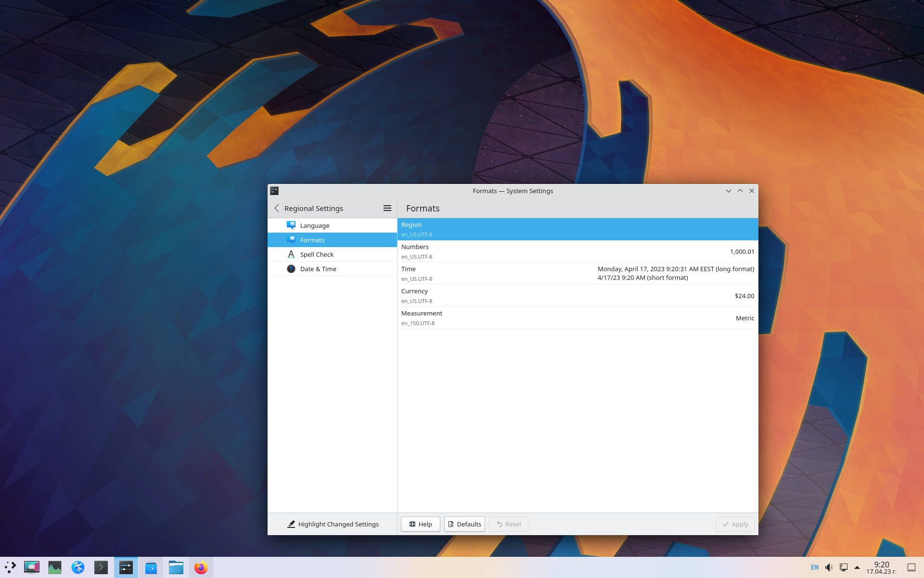
Task: Click the volume icon in system tray
Action: 829,567
